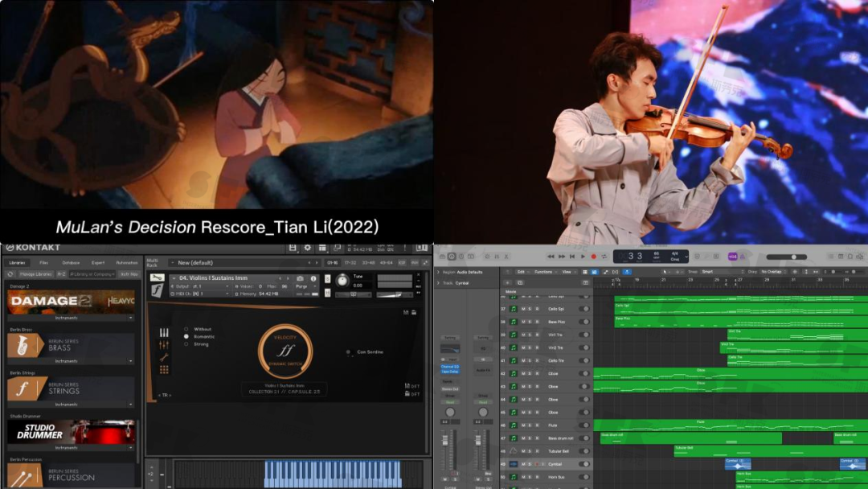Open the New (default) multi preset dropdown

pos(244,263)
